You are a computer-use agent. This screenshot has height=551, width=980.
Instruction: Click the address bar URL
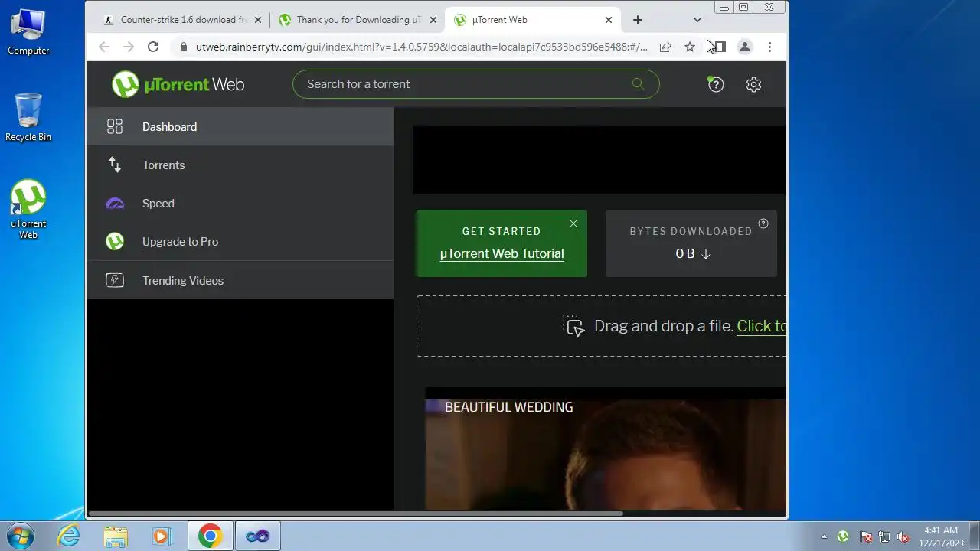[421, 47]
